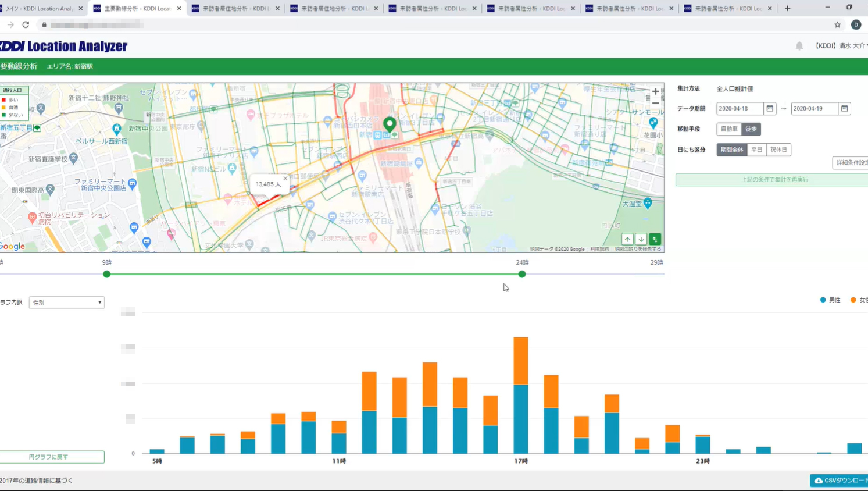Open a new browser tab
Image resolution: width=868 pixels, height=491 pixels.
click(788, 8)
